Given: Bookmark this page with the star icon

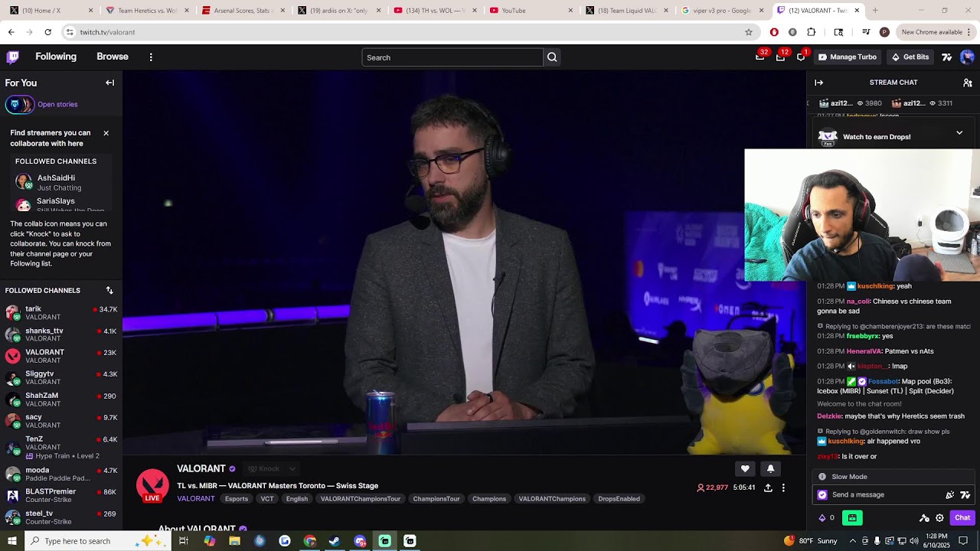Looking at the screenshot, I should pos(749,32).
